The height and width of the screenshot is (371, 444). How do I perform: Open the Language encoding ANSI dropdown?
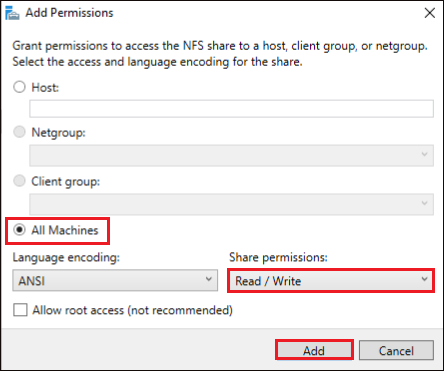(115, 280)
